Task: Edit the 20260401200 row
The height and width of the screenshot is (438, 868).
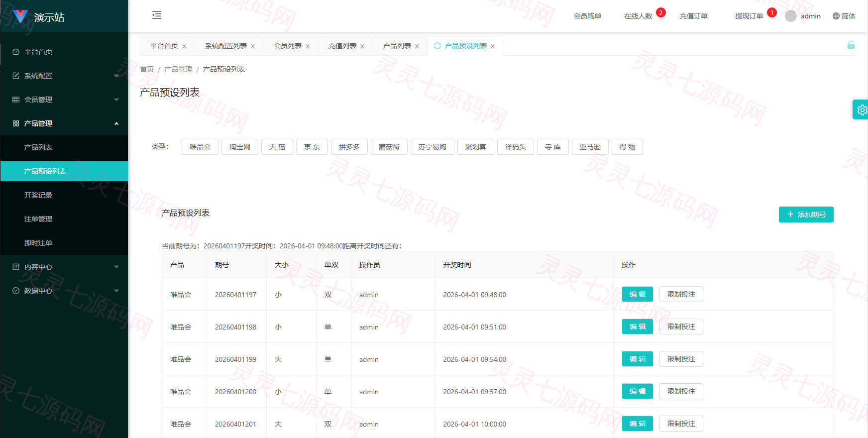Action: [x=638, y=391]
